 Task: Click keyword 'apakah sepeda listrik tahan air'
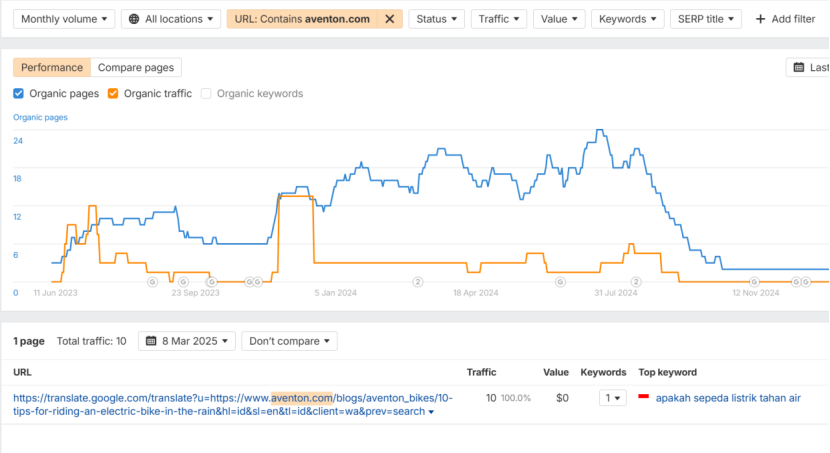[728, 398]
